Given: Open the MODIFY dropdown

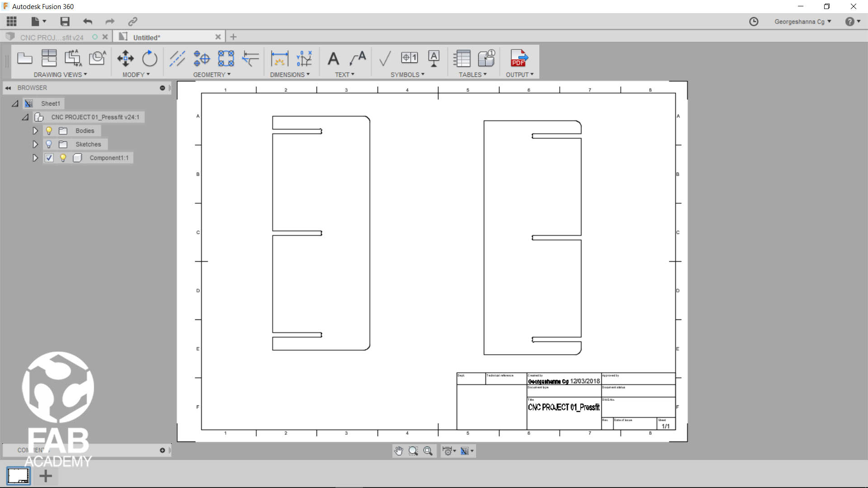Looking at the screenshot, I should tap(136, 75).
